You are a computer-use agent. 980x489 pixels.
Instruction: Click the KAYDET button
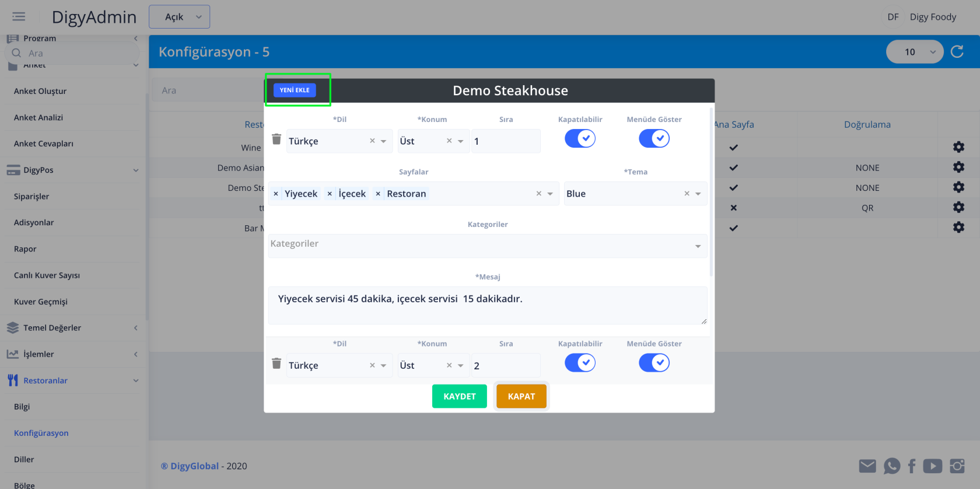click(459, 396)
